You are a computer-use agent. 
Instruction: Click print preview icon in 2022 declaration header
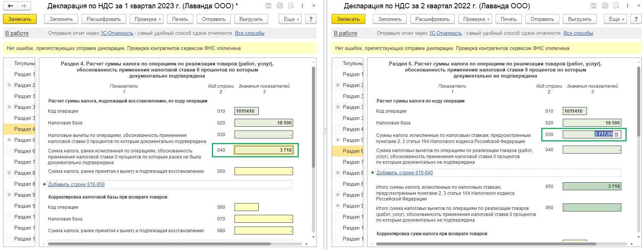616,6
